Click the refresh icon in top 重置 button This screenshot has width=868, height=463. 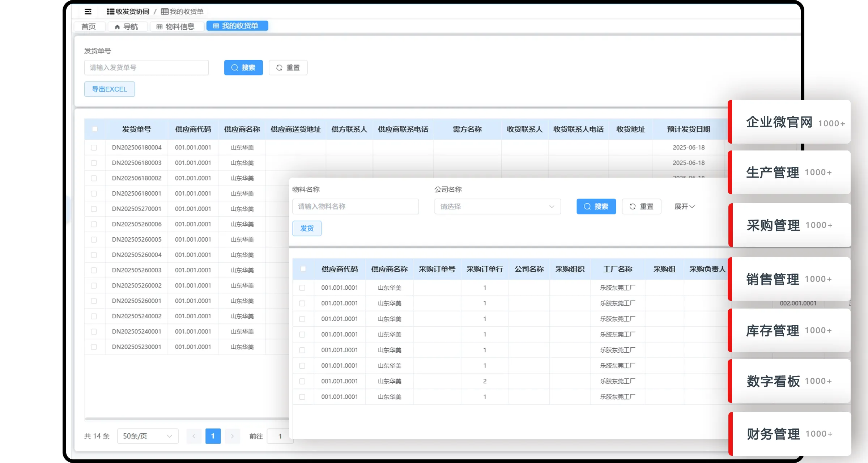point(279,68)
